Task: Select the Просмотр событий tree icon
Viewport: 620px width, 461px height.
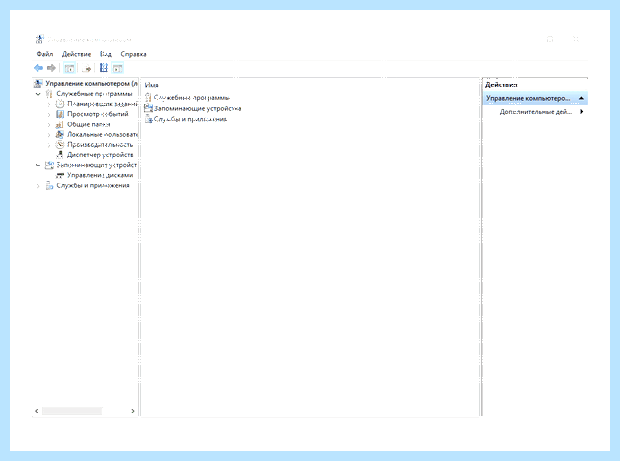Action: (x=60, y=114)
